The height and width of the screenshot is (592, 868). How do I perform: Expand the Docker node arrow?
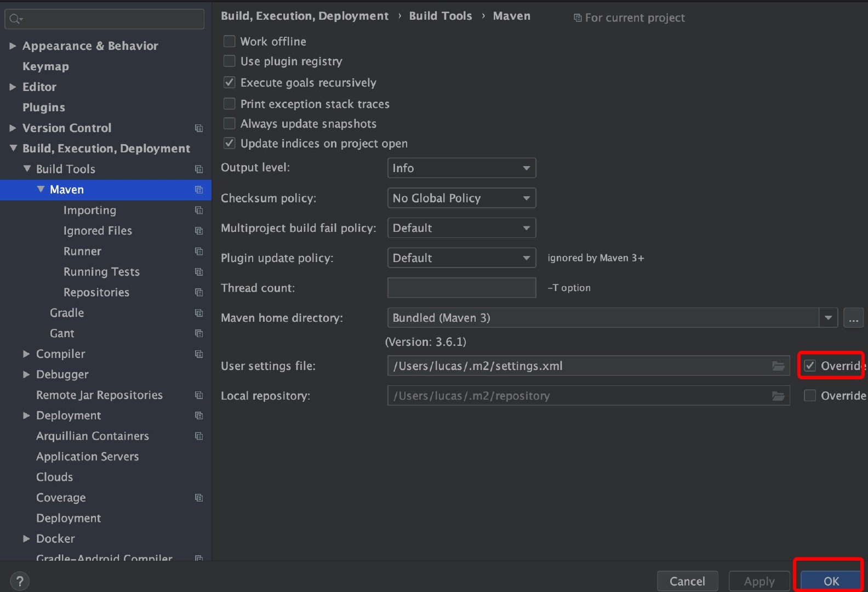[26, 539]
